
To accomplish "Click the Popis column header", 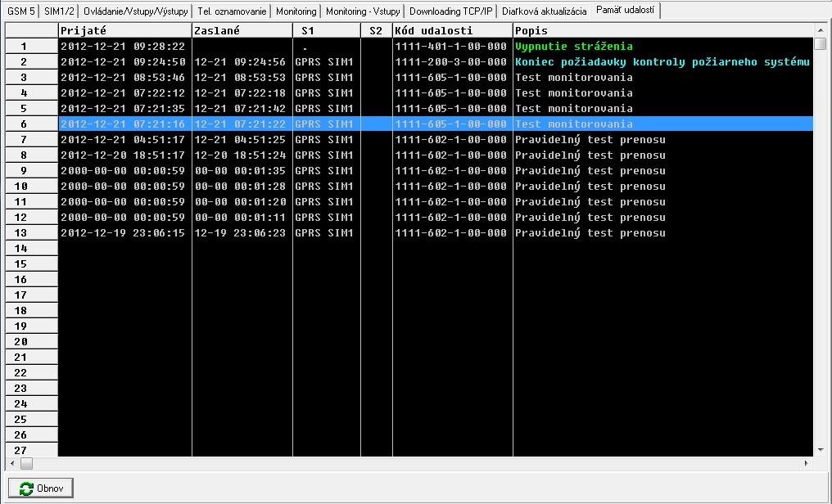I will (662, 31).
